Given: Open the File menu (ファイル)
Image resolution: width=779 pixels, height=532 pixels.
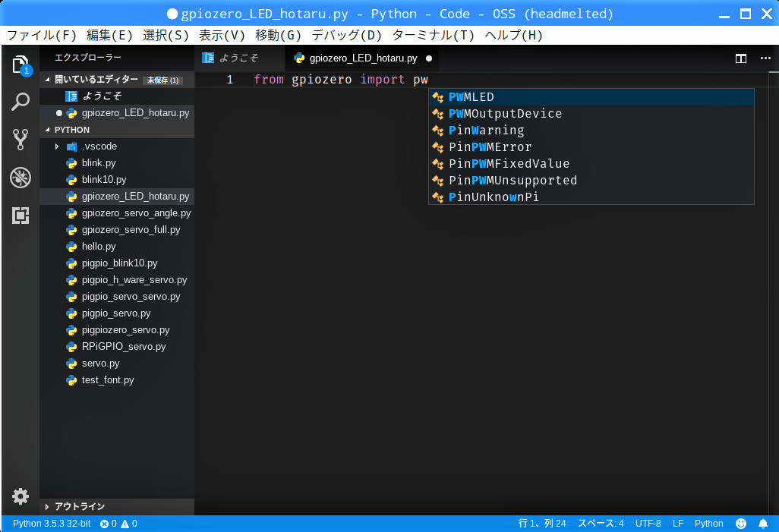Looking at the screenshot, I should [42, 35].
